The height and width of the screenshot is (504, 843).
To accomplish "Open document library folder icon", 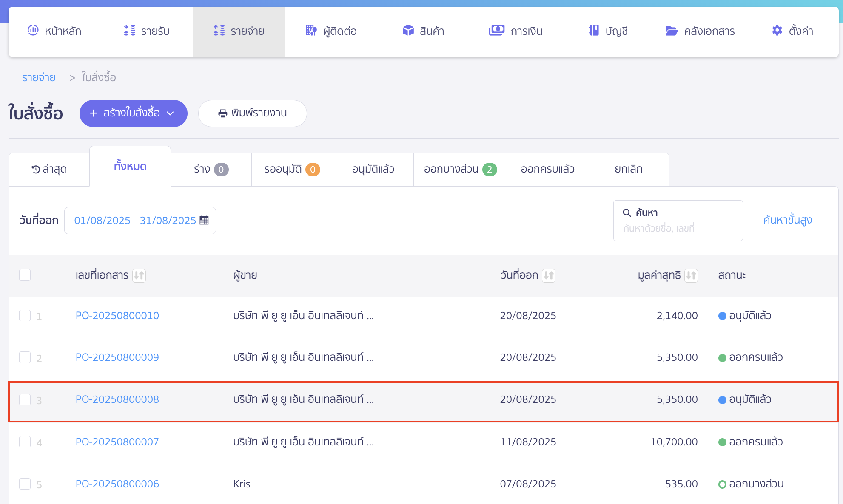I will click(x=671, y=31).
